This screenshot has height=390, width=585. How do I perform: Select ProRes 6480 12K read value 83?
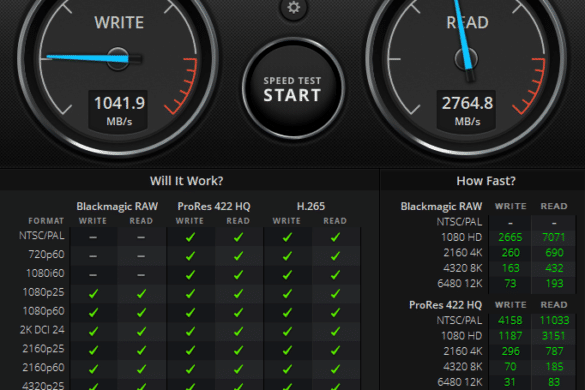pos(554,382)
